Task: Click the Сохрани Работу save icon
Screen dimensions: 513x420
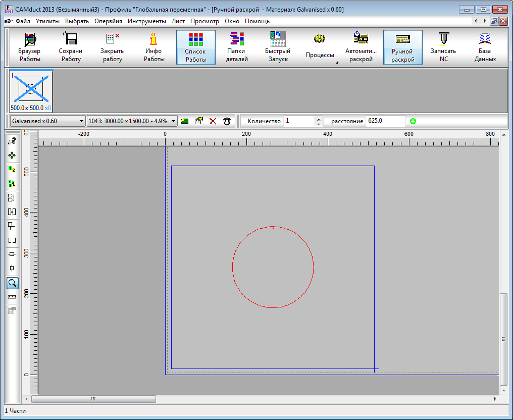Action: click(71, 47)
